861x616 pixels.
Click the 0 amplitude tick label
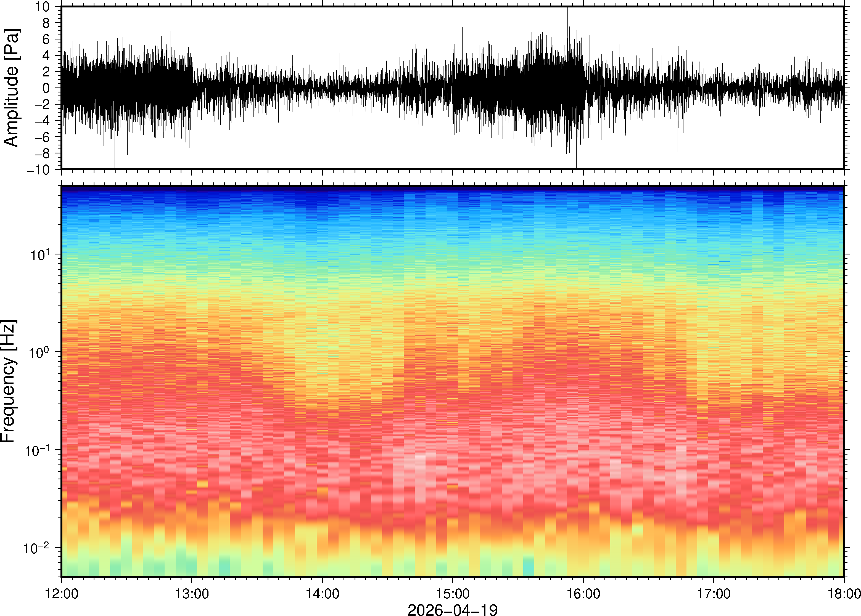[46, 88]
